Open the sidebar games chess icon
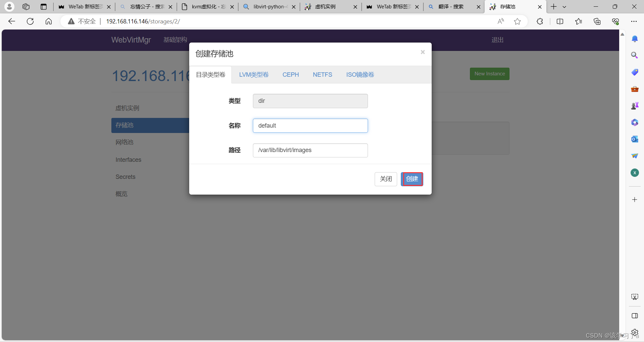This screenshot has height=342, width=644. [635, 106]
